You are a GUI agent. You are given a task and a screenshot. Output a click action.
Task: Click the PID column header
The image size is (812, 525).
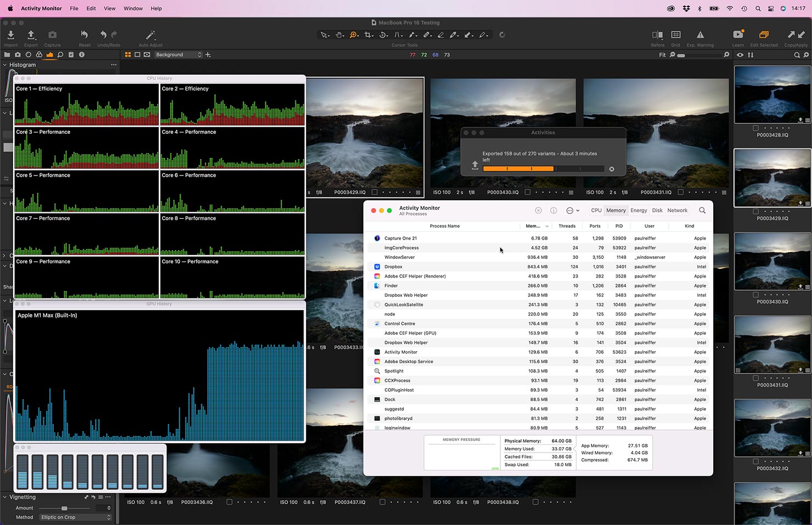pos(619,226)
